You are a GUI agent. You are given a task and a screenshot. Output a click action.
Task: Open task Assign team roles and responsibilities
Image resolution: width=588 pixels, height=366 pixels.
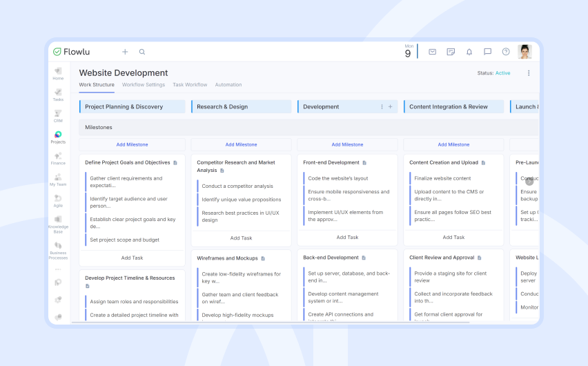[x=135, y=302]
